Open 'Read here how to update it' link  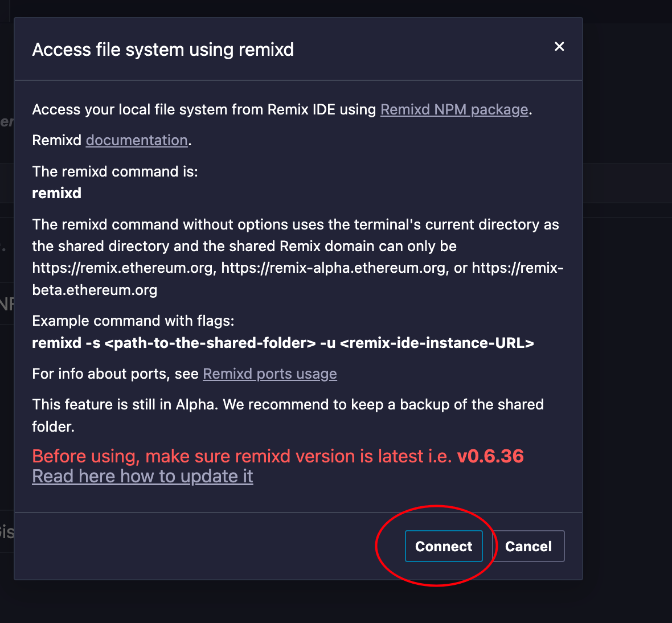142,477
